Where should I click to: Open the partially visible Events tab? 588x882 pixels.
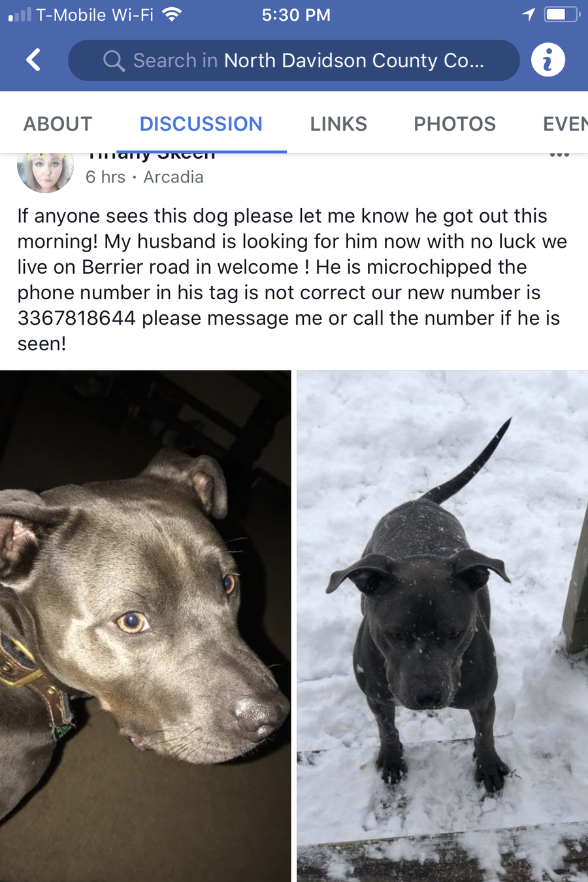[565, 123]
